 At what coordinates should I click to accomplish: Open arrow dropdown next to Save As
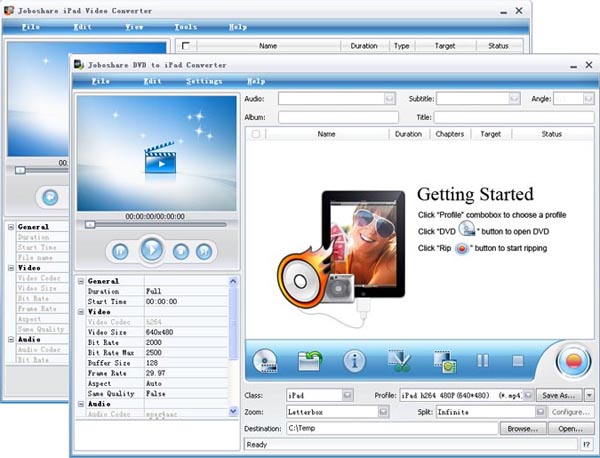[x=589, y=395]
